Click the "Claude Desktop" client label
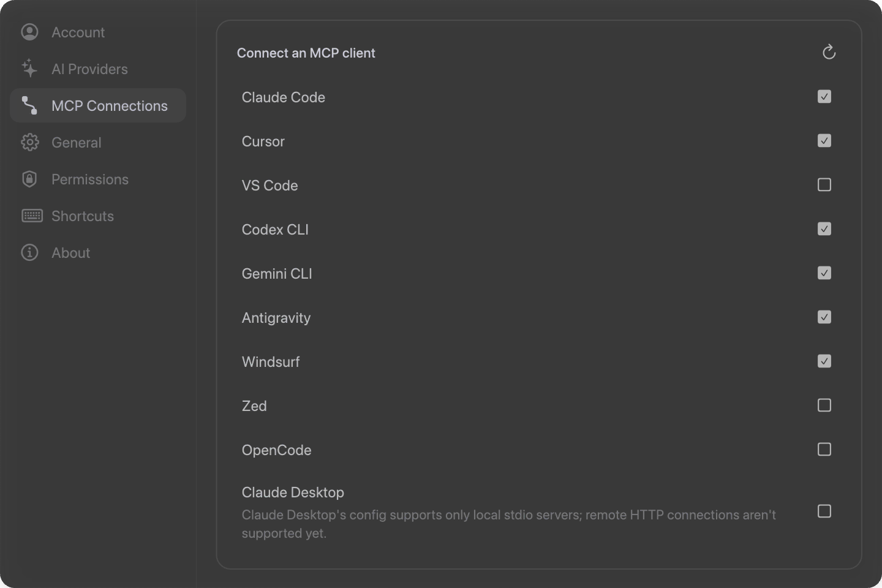The image size is (882, 588). click(293, 492)
